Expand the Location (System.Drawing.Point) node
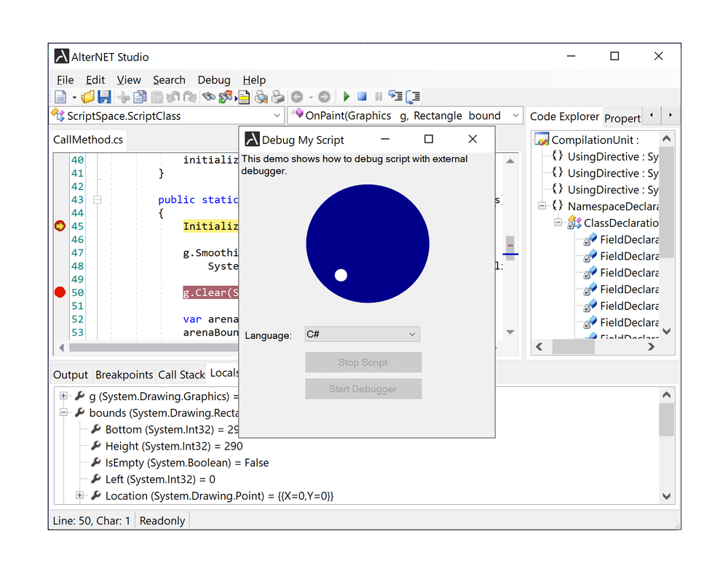728x571 pixels. pyautogui.click(x=80, y=495)
